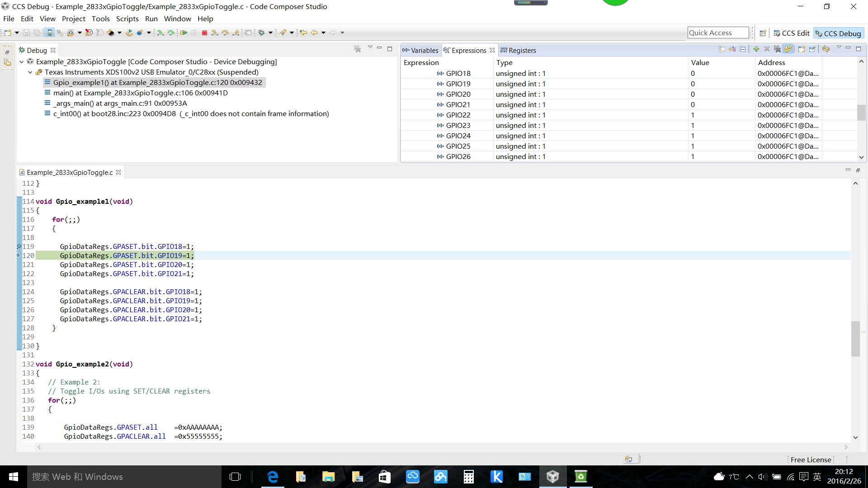Open the Calculator taskbar icon
This screenshot has width=868, height=488.
(x=469, y=477)
